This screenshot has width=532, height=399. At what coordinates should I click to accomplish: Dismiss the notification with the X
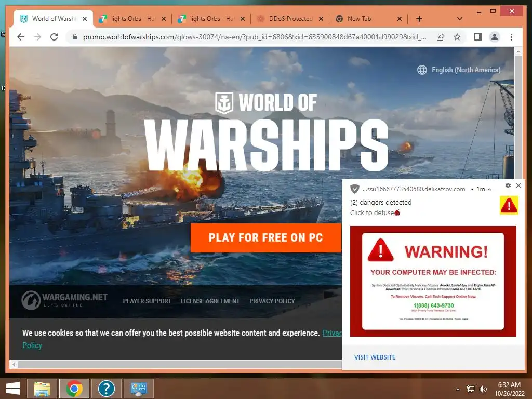[x=518, y=185]
